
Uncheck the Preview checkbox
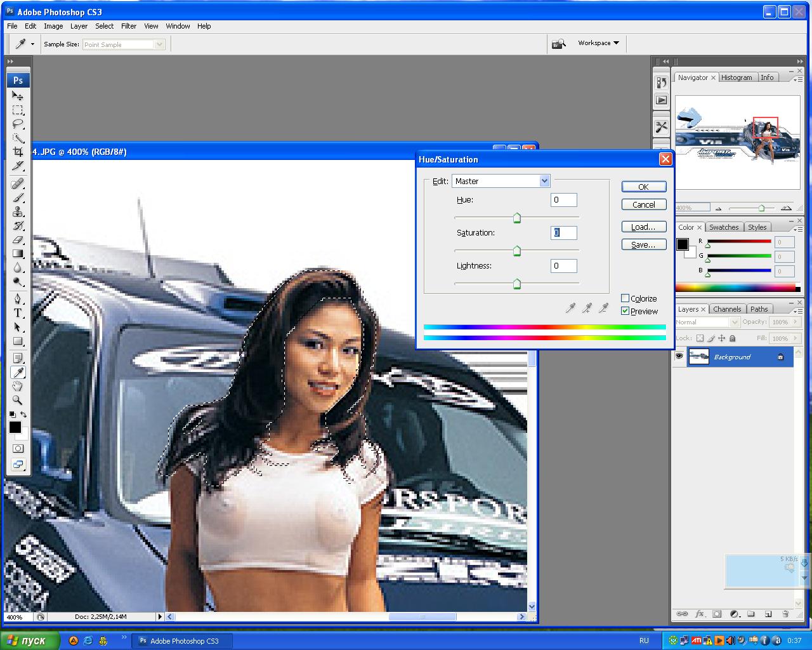coord(625,311)
